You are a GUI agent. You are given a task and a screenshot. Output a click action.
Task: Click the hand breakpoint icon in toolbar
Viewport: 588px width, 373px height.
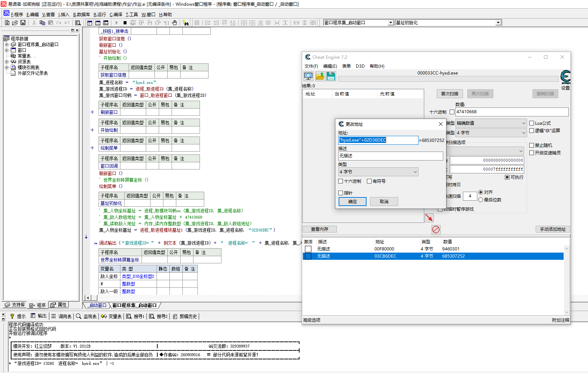[x=175, y=23]
